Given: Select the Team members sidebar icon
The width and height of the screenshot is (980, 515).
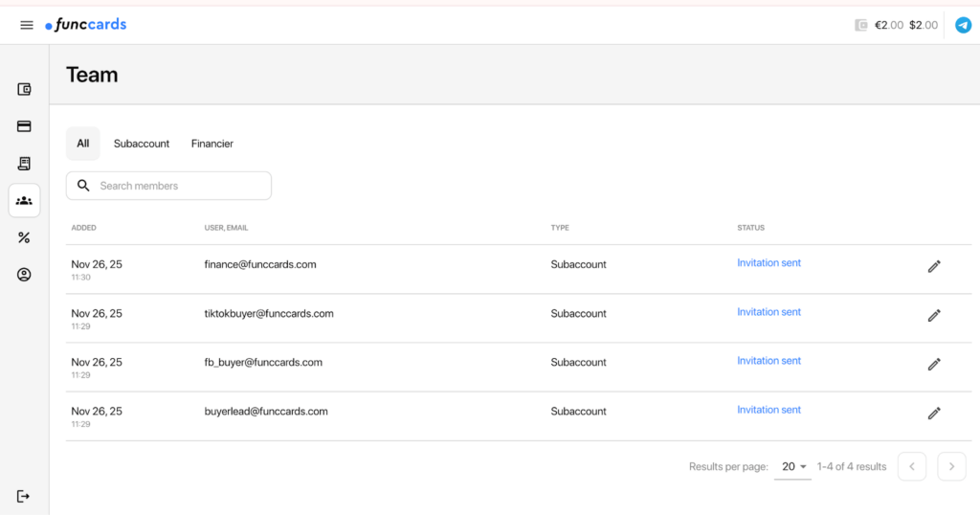Looking at the screenshot, I should pyautogui.click(x=24, y=201).
